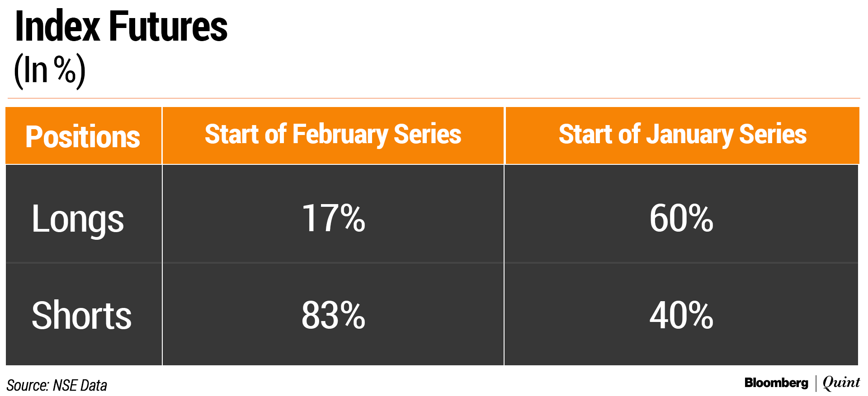Click the Bloomberg logo
Viewport: 868px width, 396px height.
click(x=776, y=383)
